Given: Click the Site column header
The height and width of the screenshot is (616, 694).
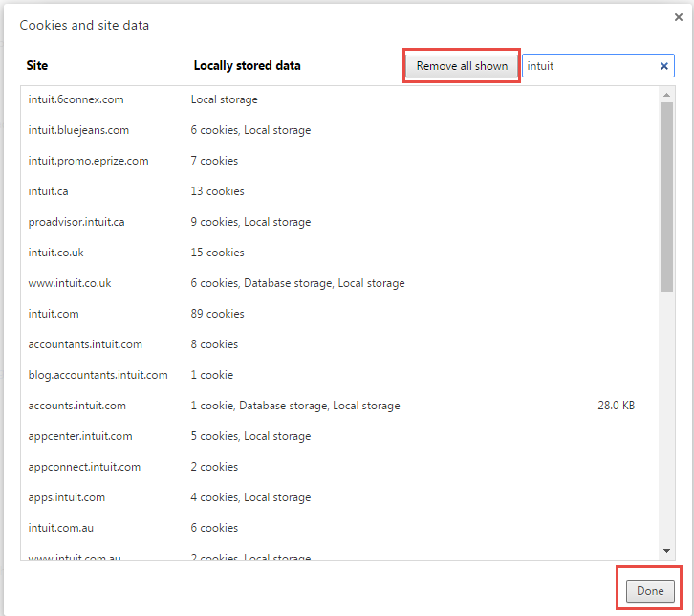Looking at the screenshot, I should (37, 66).
